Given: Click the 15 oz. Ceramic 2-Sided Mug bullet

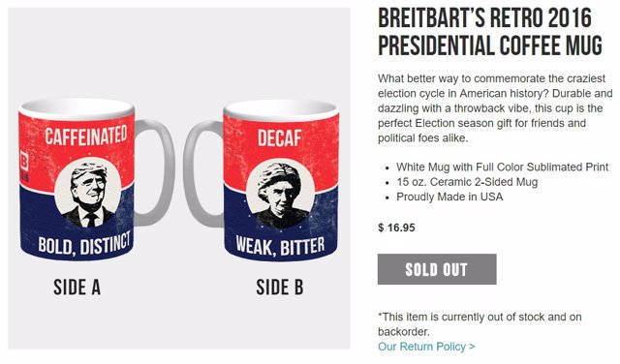Looking at the screenshot, I should coord(467,182).
